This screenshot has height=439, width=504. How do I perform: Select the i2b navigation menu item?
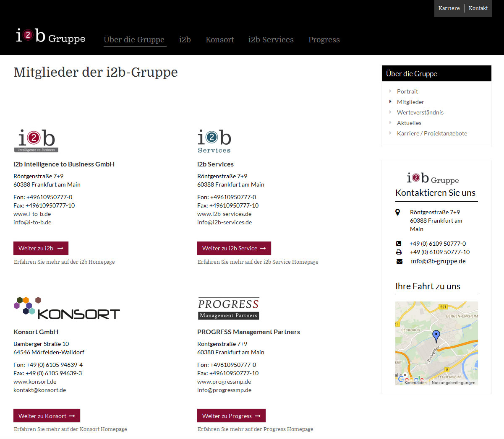tap(185, 40)
